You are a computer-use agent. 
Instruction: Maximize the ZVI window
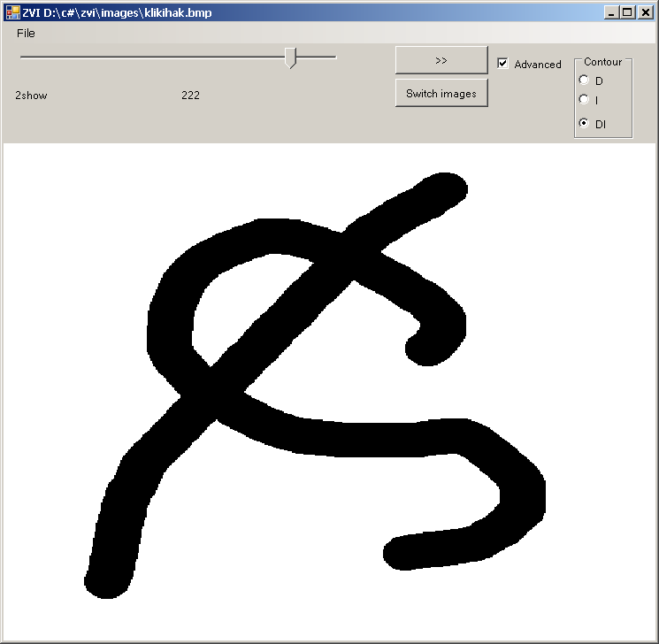pyautogui.click(x=627, y=12)
